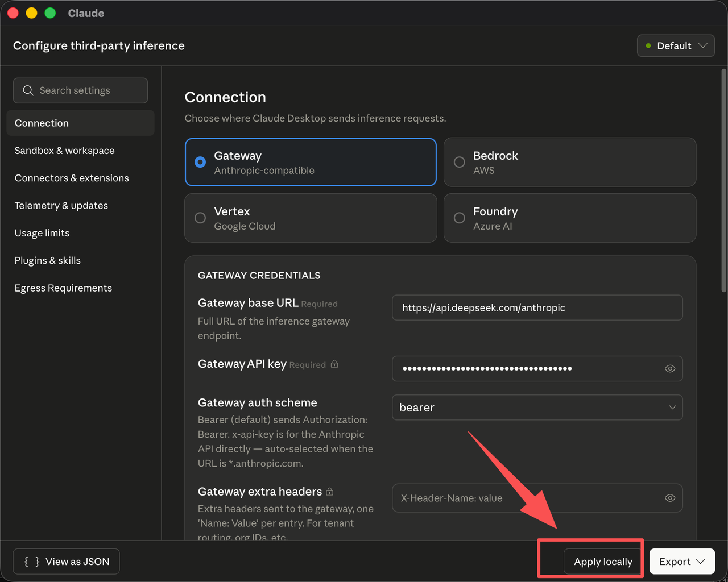This screenshot has height=582, width=728.
Task: Switch to Telemetry & updates
Action: point(80,205)
